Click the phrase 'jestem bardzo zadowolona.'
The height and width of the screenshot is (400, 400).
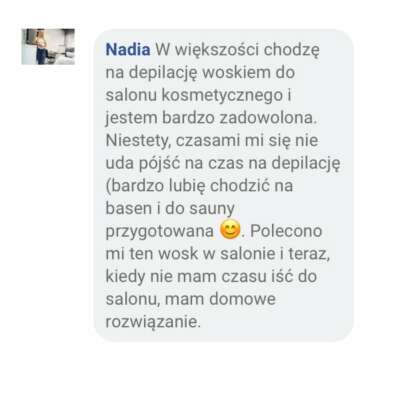pyautogui.click(x=210, y=118)
